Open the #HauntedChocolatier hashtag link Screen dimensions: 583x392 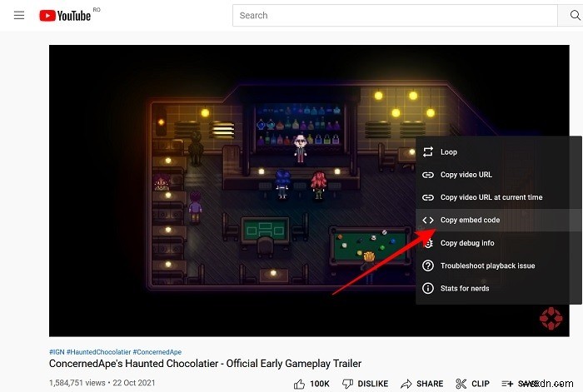coord(98,352)
